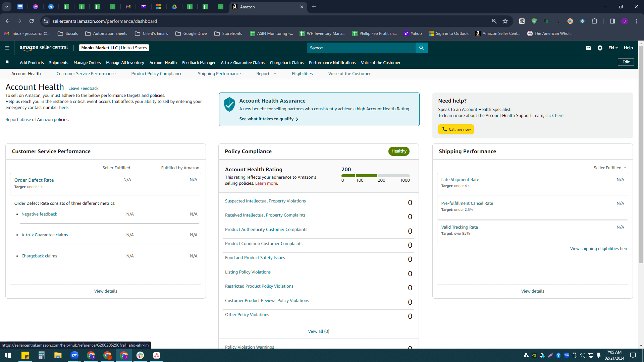
Task: Open Order Defect Rate link
Action: pos(34,180)
